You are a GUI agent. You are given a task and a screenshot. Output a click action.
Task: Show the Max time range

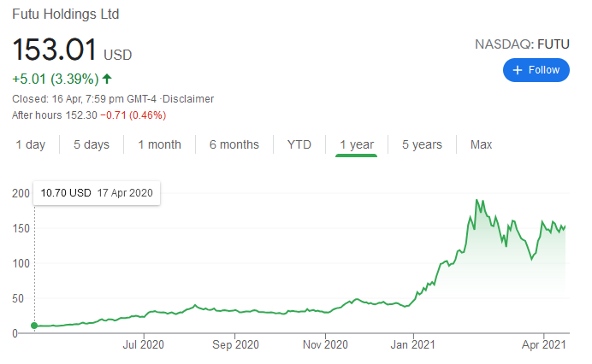[481, 144]
